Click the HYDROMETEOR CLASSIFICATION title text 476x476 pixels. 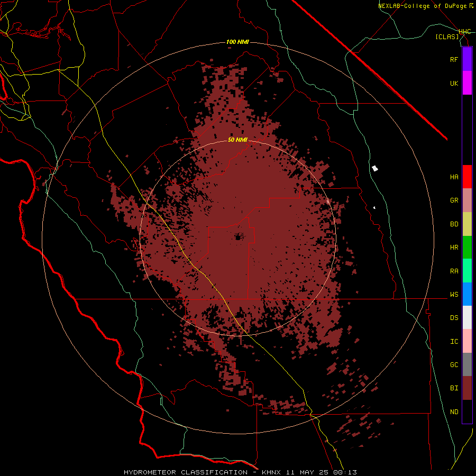click(186, 472)
